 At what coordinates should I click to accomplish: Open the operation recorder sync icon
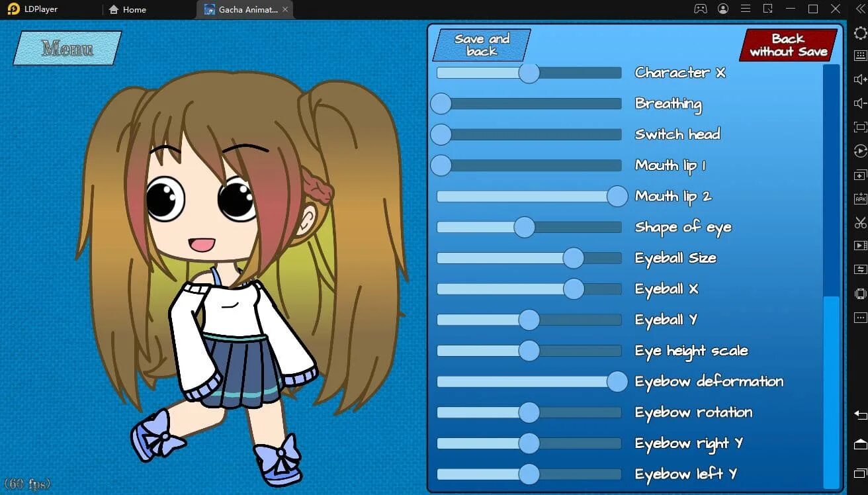pos(860,151)
